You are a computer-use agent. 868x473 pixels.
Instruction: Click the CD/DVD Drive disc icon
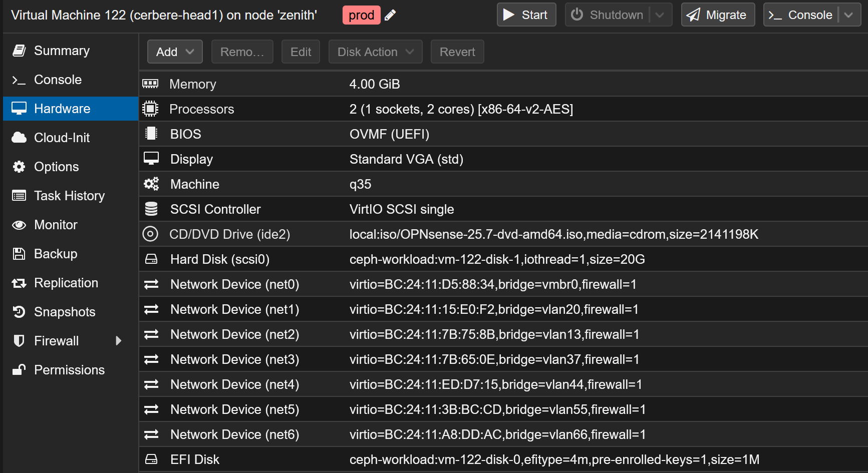tap(150, 234)
